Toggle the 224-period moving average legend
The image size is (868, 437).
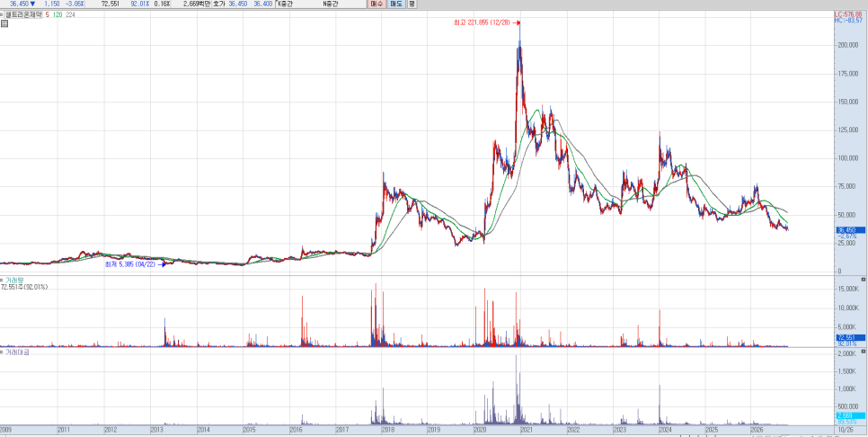click(70, 15)
